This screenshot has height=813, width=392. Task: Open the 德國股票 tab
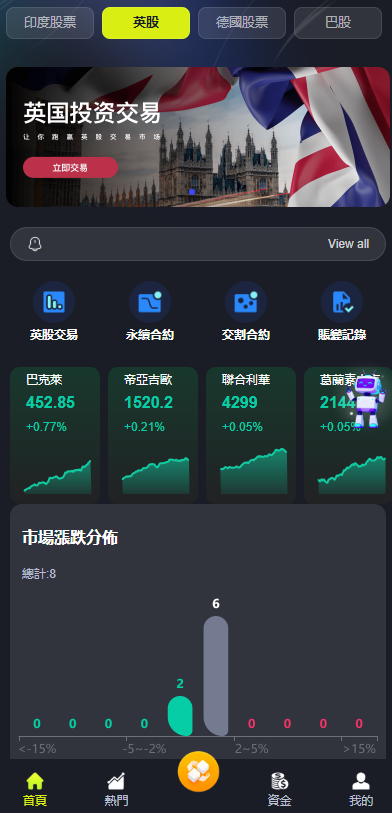click(x=242, y=23)
